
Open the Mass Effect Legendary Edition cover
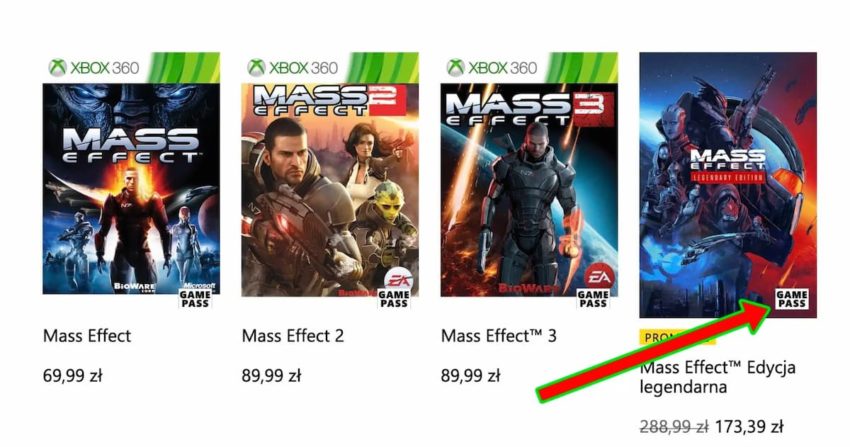728,185
